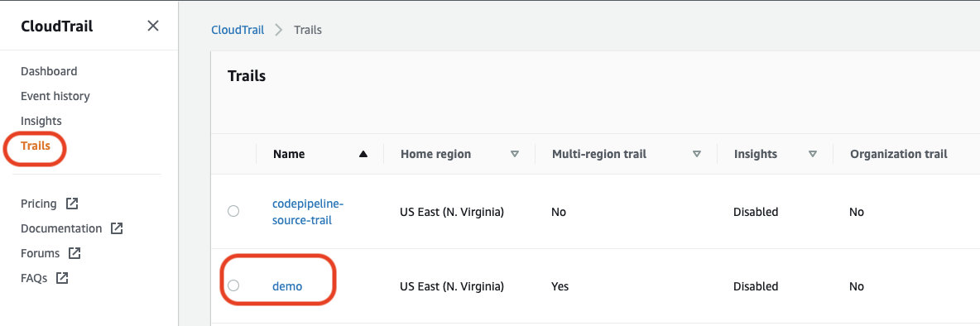Click the breadcrumb chevron separator

[279, 29]
